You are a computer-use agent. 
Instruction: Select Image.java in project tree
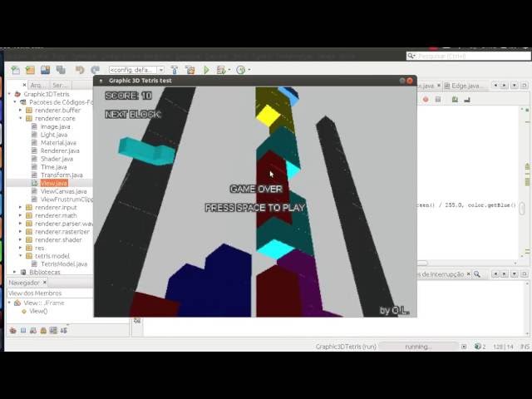coord(56,126)
